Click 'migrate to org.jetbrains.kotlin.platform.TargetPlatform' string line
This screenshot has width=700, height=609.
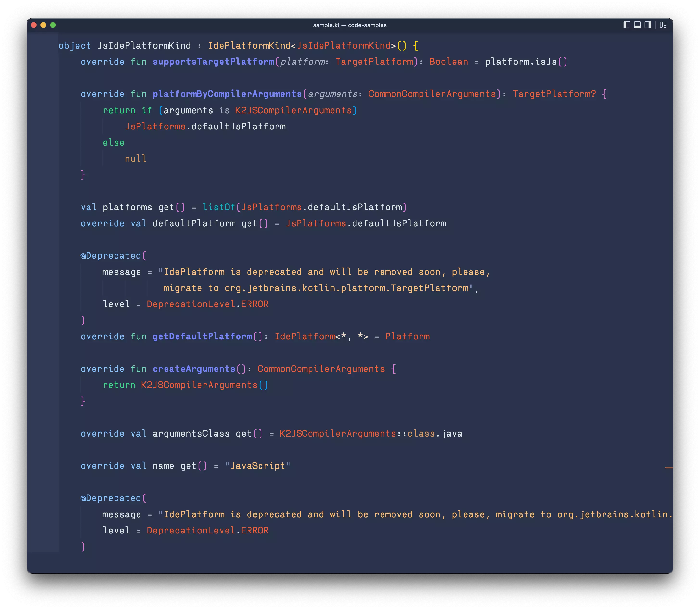coord(316,288)
